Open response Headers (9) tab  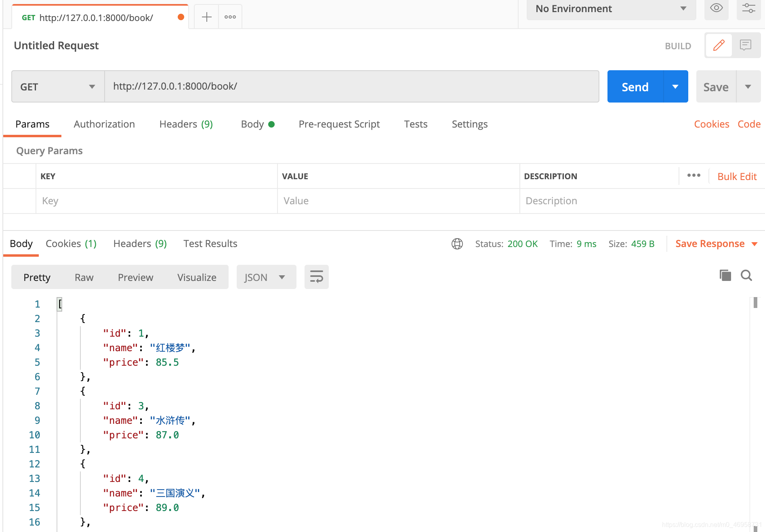140,244
